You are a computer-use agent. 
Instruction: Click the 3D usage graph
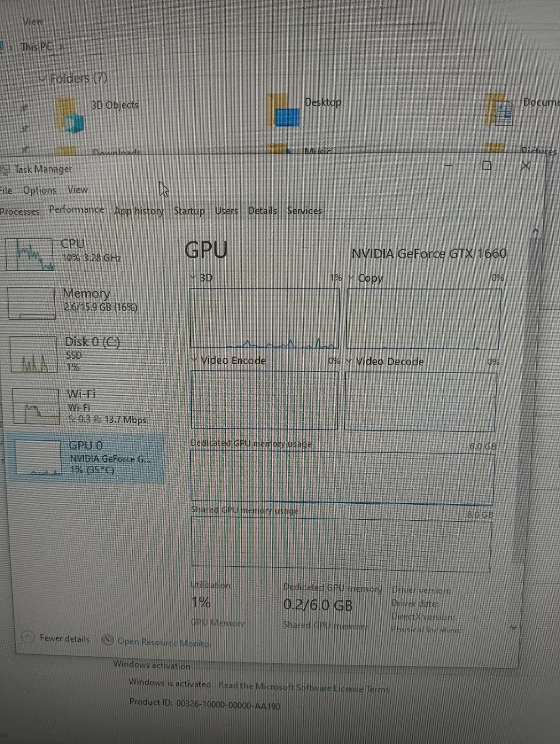[265, 318]
